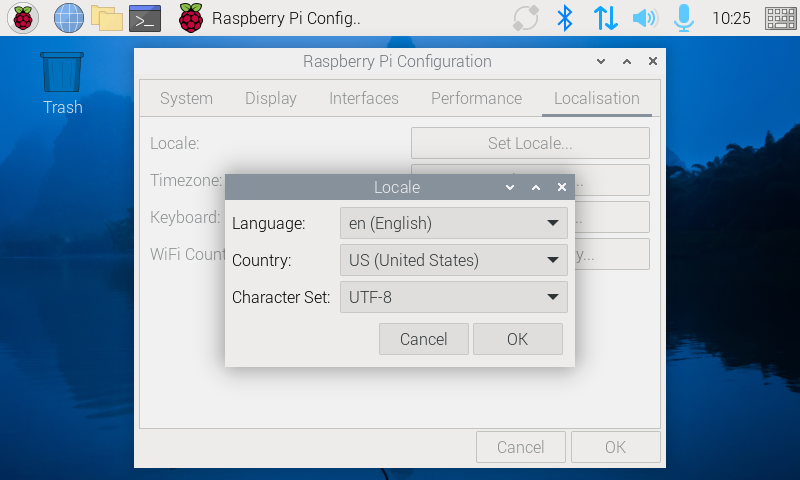Screen dimensions: 800x480
Task: Launch the Terminal from the taskbar
Action: point(145,18)
